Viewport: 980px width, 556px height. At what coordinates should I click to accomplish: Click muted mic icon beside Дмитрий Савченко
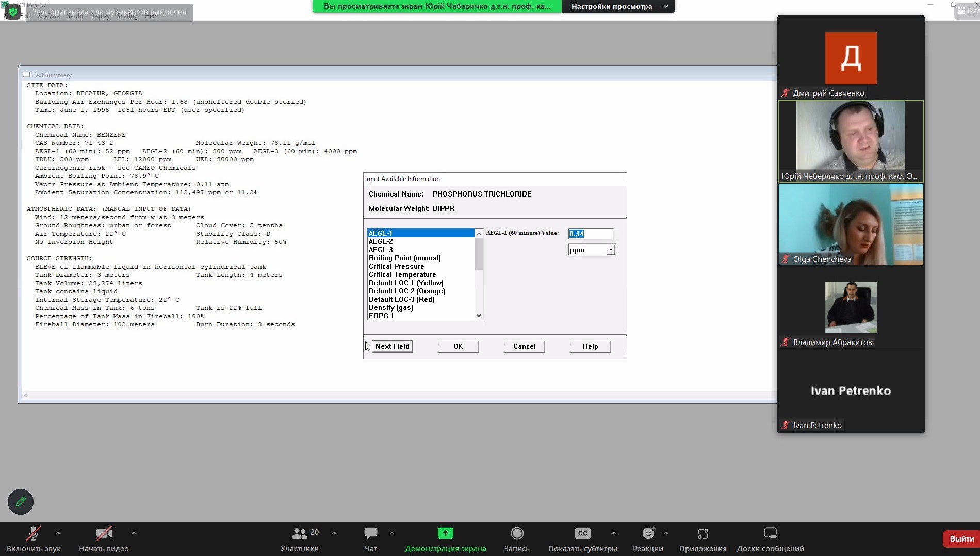click(x=786, y=93)
